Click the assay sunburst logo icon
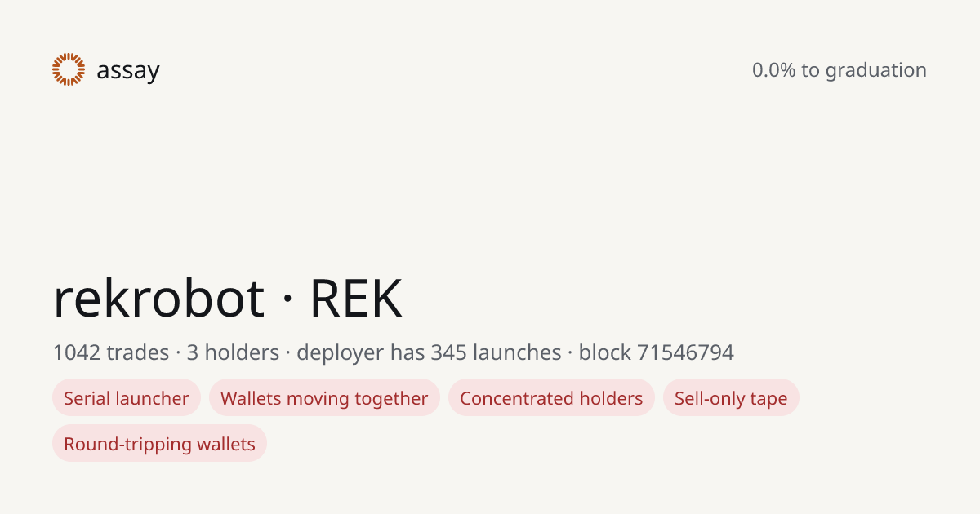The height and width of the screenshot is (514, 980). [x=69, y=69]
